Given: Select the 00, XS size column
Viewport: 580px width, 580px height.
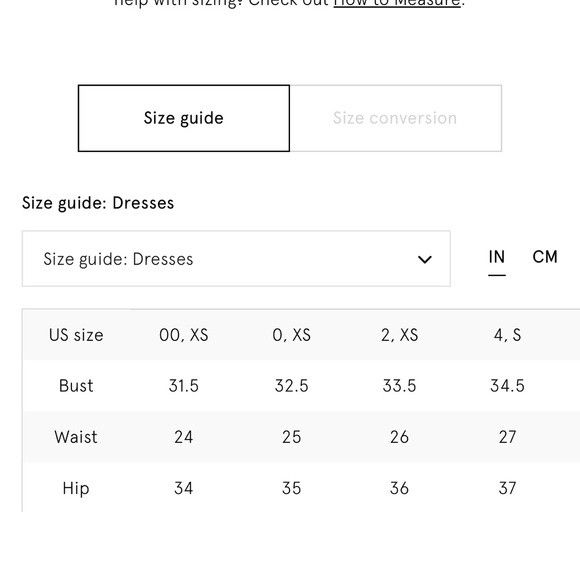Looking at the screenshot, I should coord(184,335).
